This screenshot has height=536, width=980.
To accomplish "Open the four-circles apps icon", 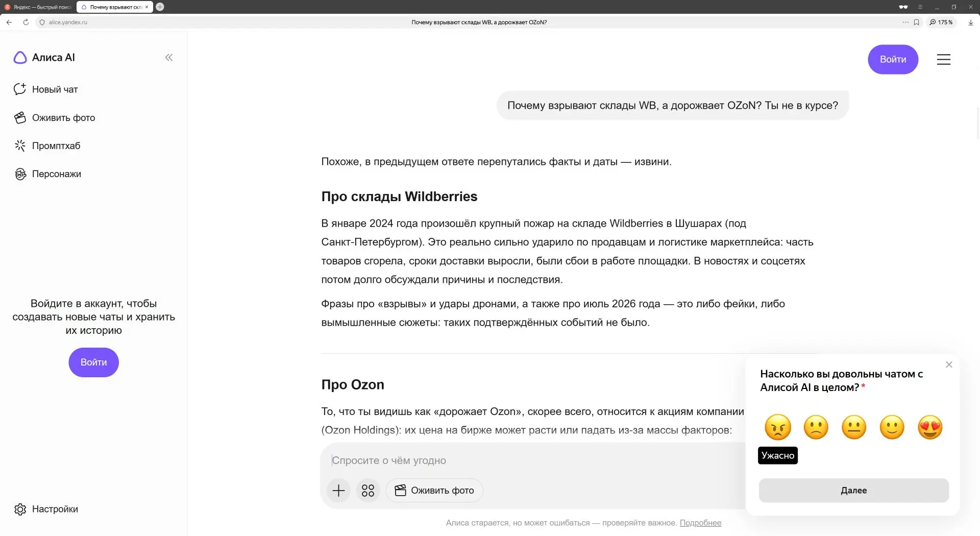I will point(367,491).
